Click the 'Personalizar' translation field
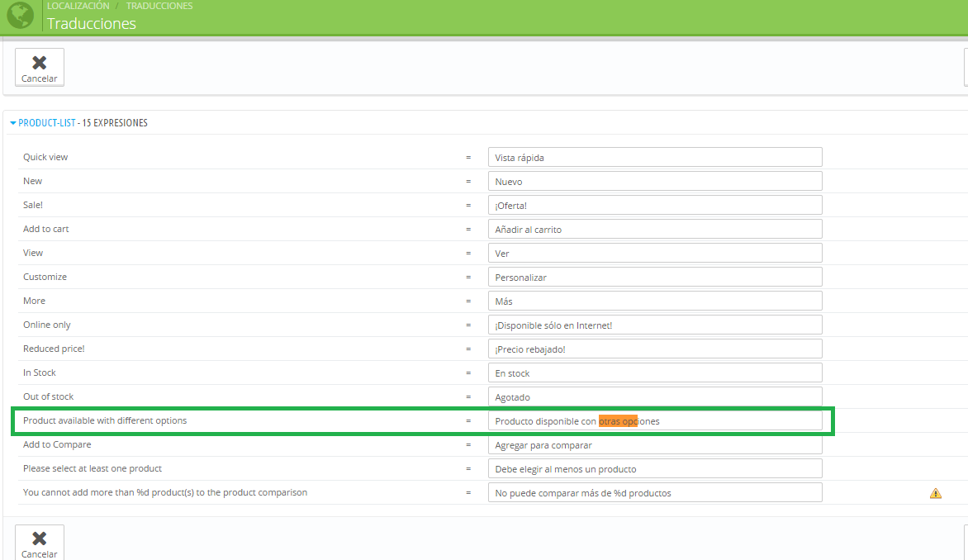Viewport: 968px width, 560px height. point(654,277)
